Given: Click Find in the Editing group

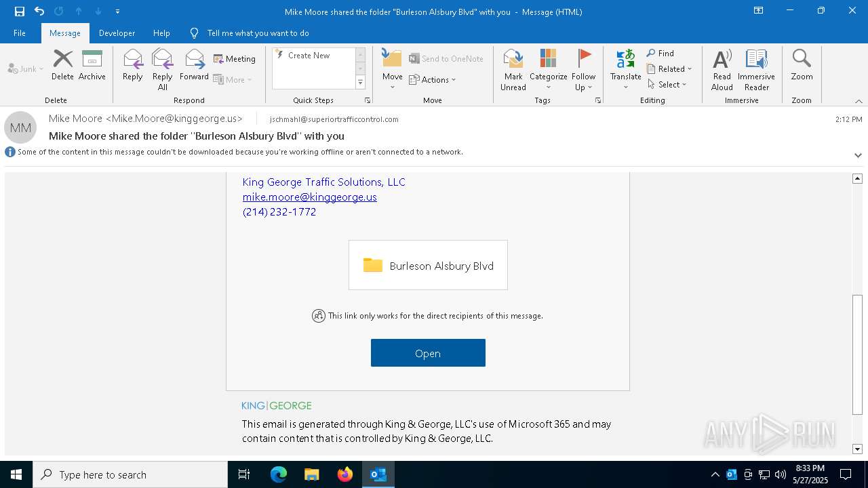Looking at the screenshot, I should coord(660,54).
